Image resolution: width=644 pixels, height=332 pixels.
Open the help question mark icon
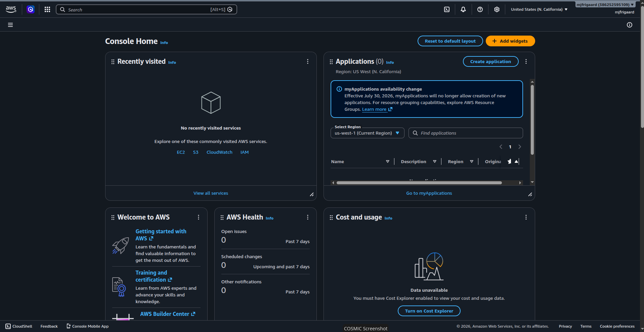coord(480,9)
